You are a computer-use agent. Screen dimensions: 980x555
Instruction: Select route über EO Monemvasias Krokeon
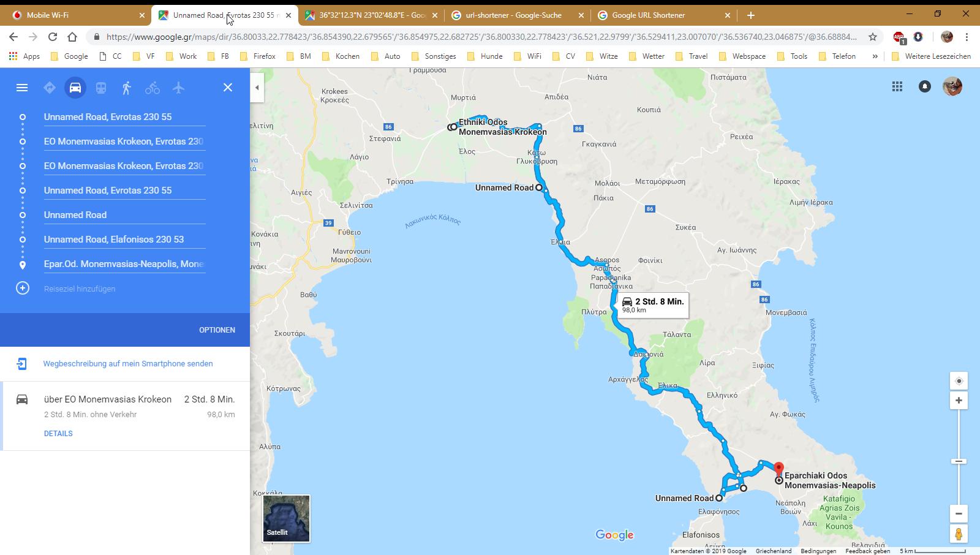coord(126,416)
